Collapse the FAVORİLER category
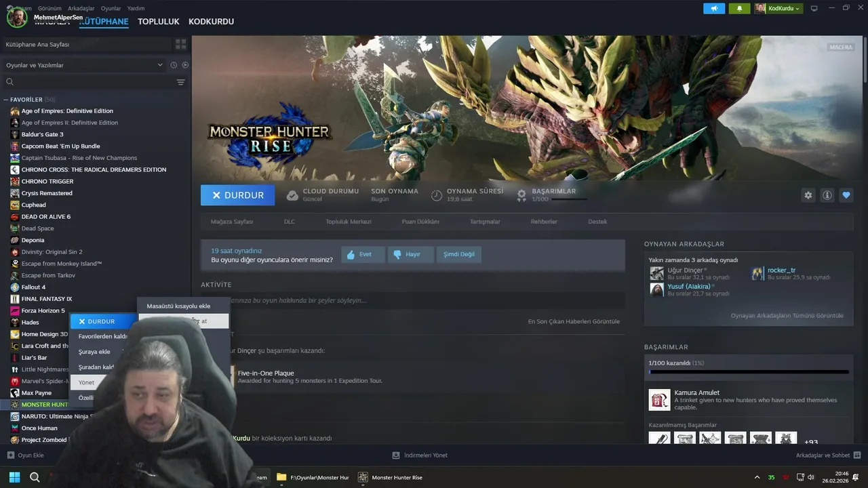Viewport: 868px width, 488px height. pos(6,100)
